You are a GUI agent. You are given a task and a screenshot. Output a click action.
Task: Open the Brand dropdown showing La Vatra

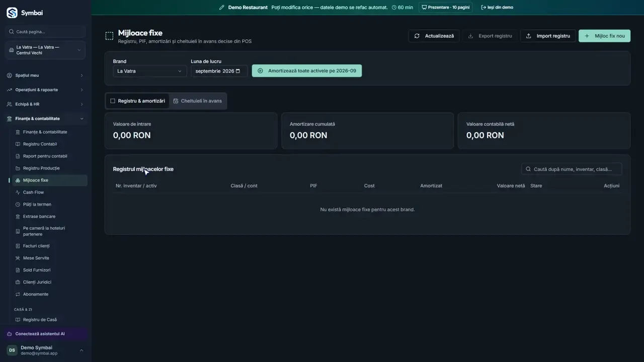(149, 71)
